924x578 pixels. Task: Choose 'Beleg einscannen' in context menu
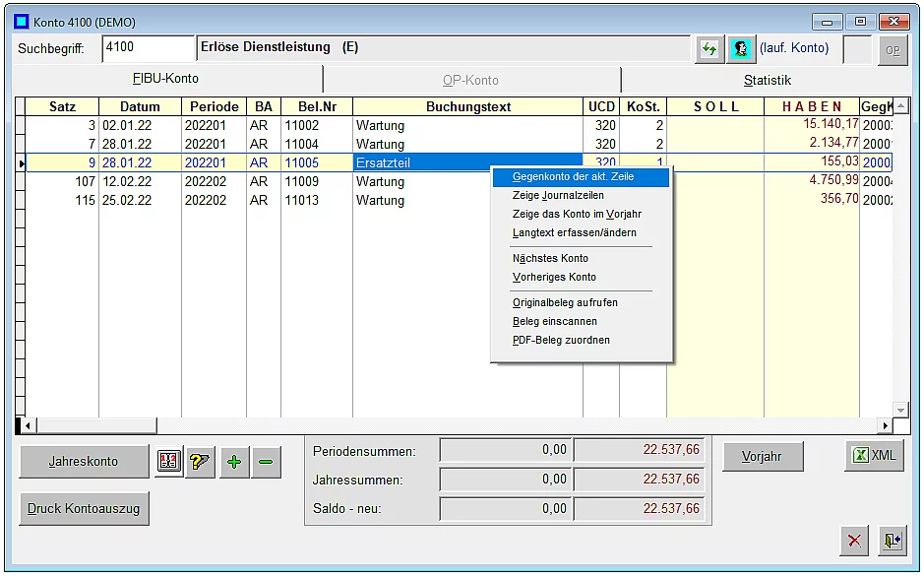(554, 322)
